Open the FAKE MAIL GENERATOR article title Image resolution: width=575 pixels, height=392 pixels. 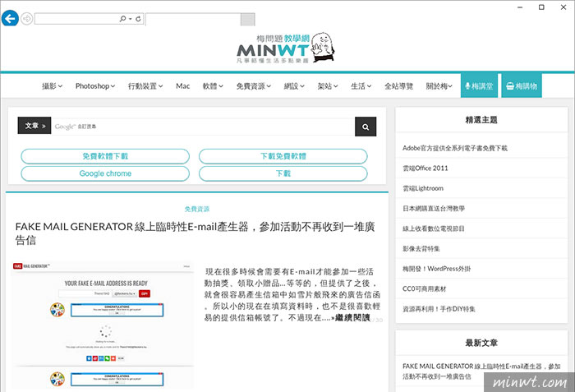pyautogui.click(x=195, y=233)
